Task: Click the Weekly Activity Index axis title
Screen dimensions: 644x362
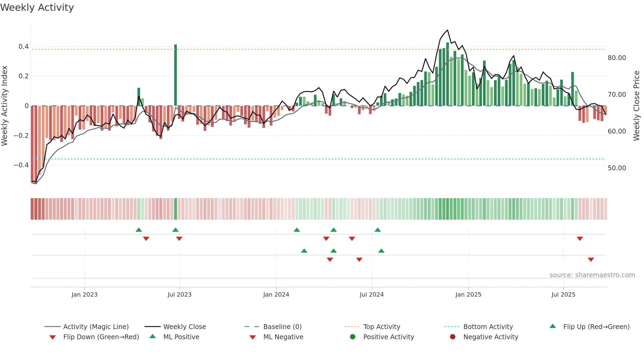Action: pos(4,106)
